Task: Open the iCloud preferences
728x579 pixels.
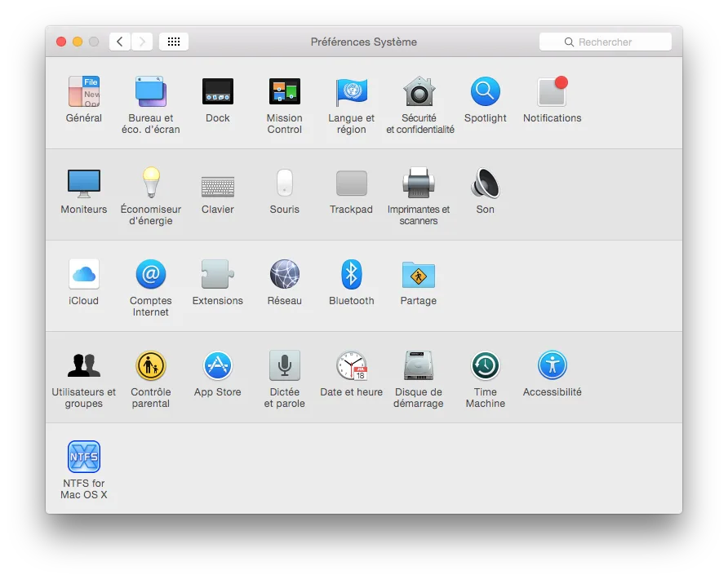Action: tap(84, 274)
